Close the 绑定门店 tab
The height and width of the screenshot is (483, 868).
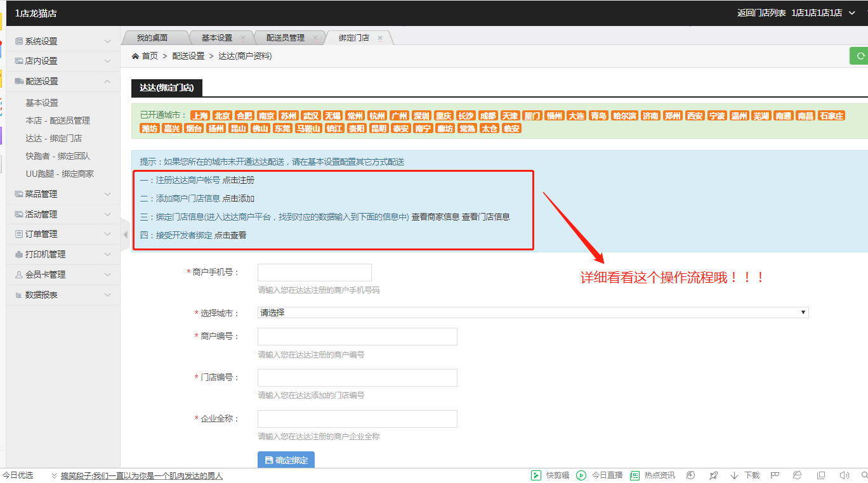point(380,38)
